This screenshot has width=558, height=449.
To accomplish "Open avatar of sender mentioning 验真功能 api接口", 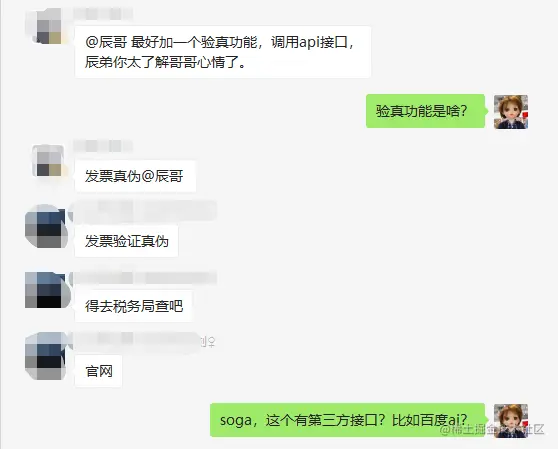I will coord(46,27).
